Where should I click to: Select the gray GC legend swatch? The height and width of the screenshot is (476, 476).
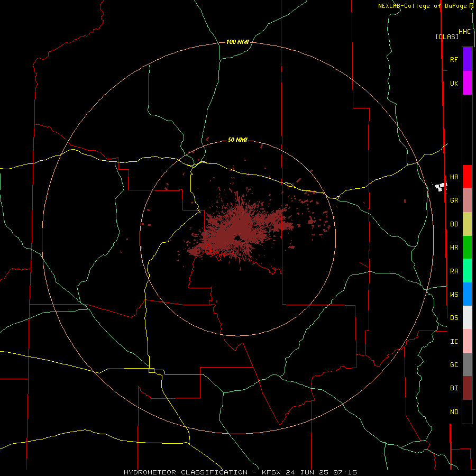pos(467,364)
